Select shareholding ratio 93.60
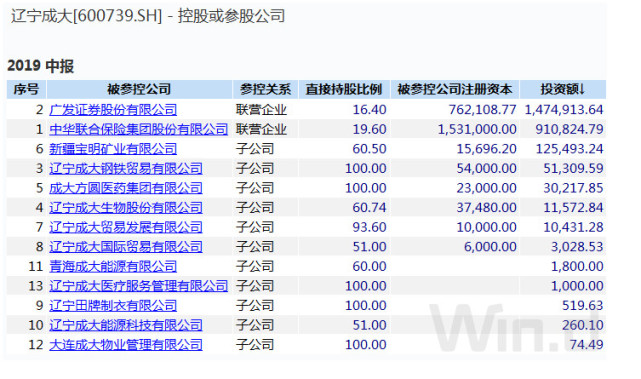The width and height of the screenshot is (641, 379). (370, 228)
